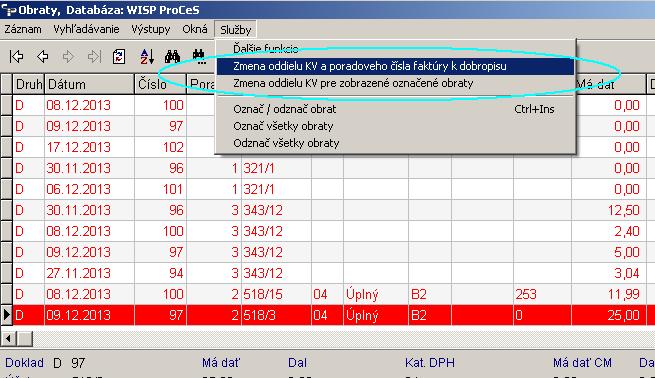Go to the first record icon

point(16,56)
